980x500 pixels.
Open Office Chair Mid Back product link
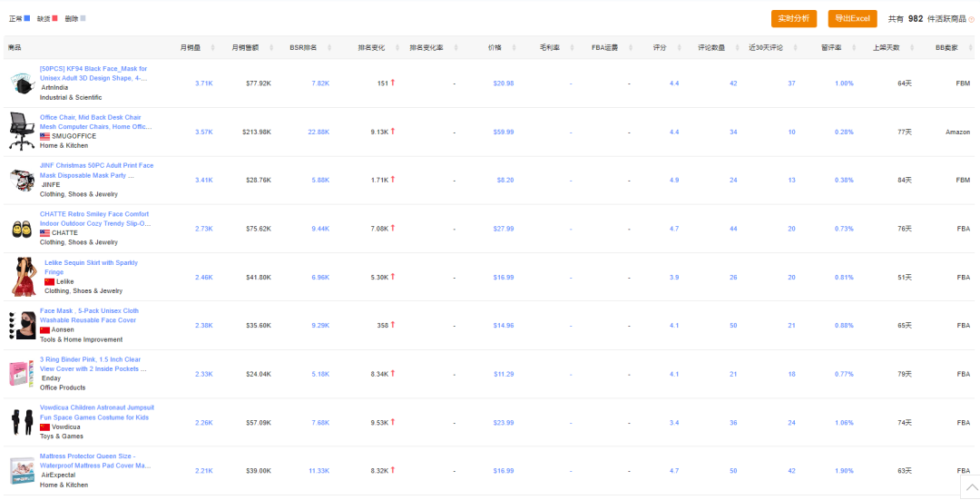[x=95, y=122]
